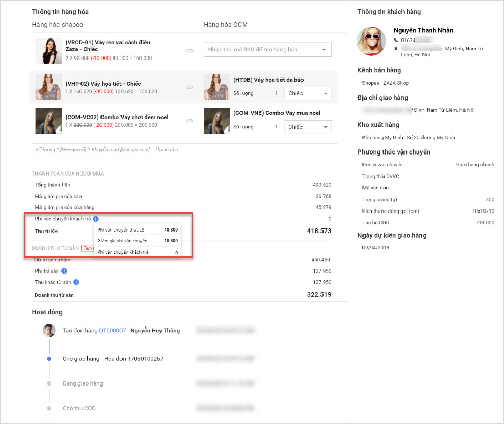This screenshot has width=504, height=424.
Task: Click the Tạm tag beside Doanh thu từ sàn
Action: pos(88,248)
